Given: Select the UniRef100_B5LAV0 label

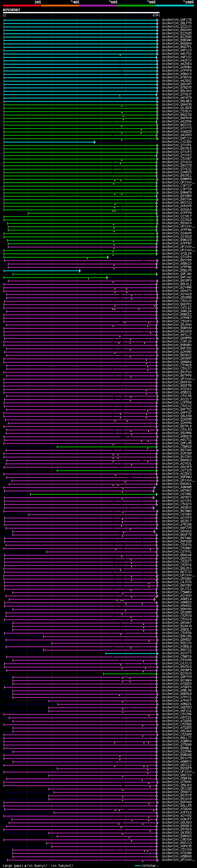Looking at the screenshot, I should pyautogui.click(x=177, y=91).
